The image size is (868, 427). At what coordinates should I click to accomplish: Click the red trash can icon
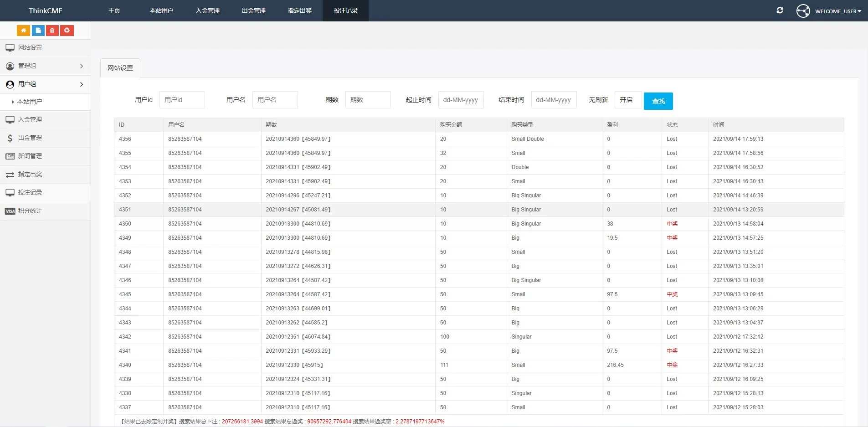click(52, 31)
